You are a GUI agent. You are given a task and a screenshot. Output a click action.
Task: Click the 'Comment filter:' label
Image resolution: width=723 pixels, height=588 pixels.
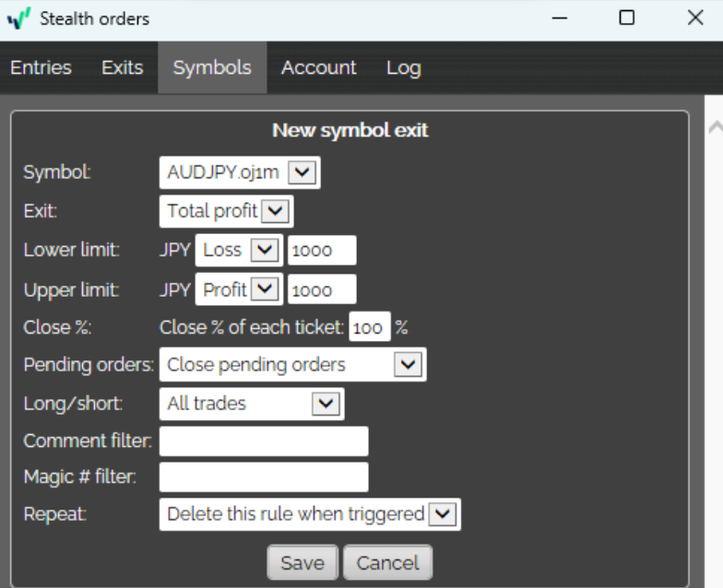(88, 441)
